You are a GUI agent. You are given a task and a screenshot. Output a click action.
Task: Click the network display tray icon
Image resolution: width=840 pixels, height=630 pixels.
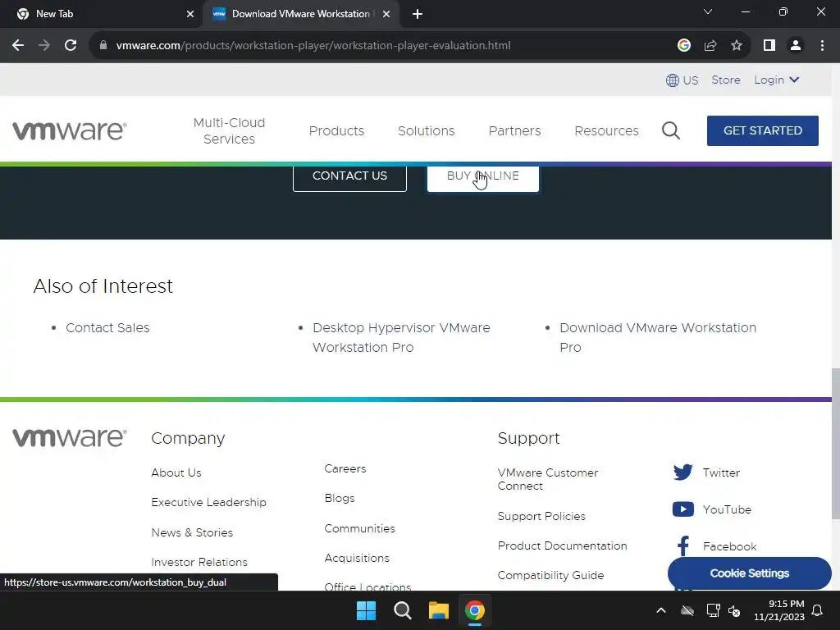[x=713, y=610]
